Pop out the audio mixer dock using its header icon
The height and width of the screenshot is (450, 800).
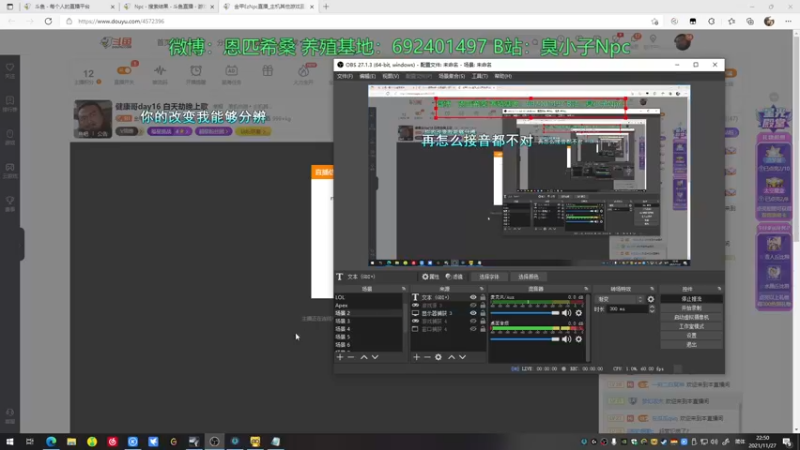pyautogui.click(x=586, y=289)
